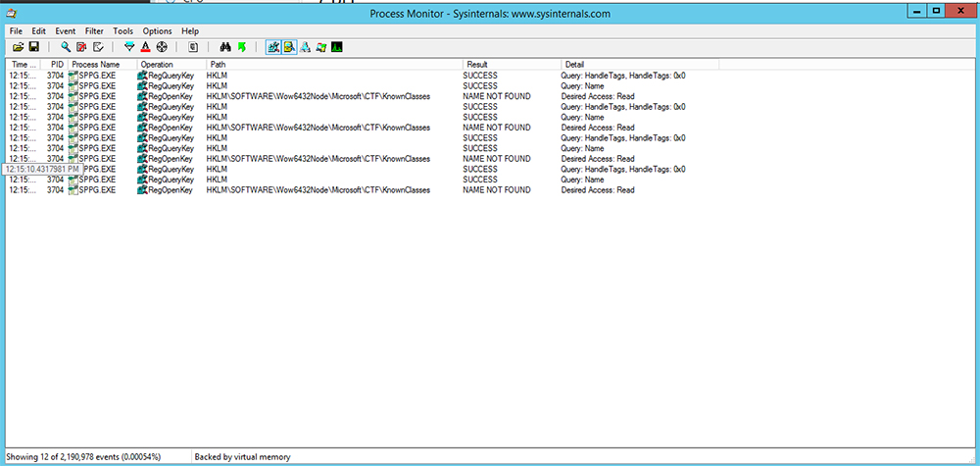Toggle Show Network Activity
The image size is (980, 466).
pos(306,47)
